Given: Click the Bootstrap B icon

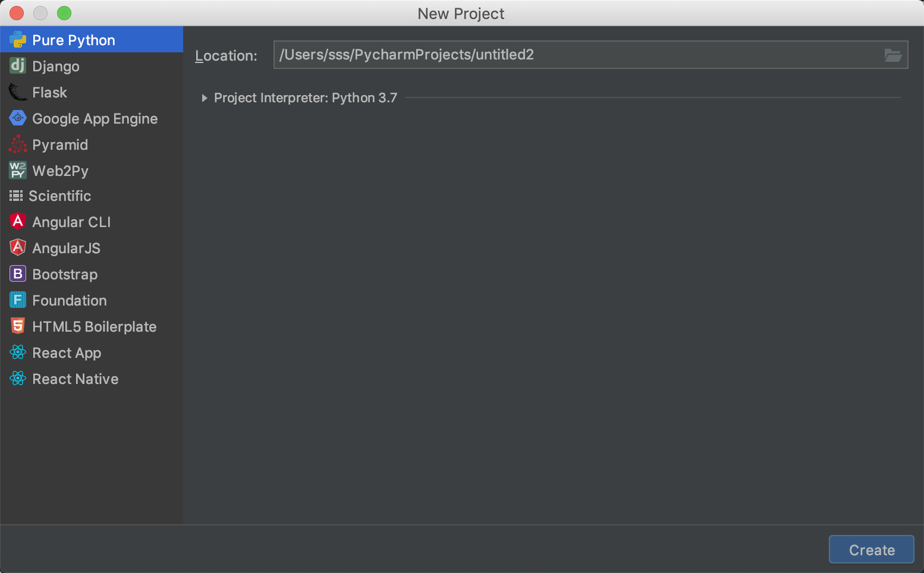Looking at the screenshot, I should point(18,274).
